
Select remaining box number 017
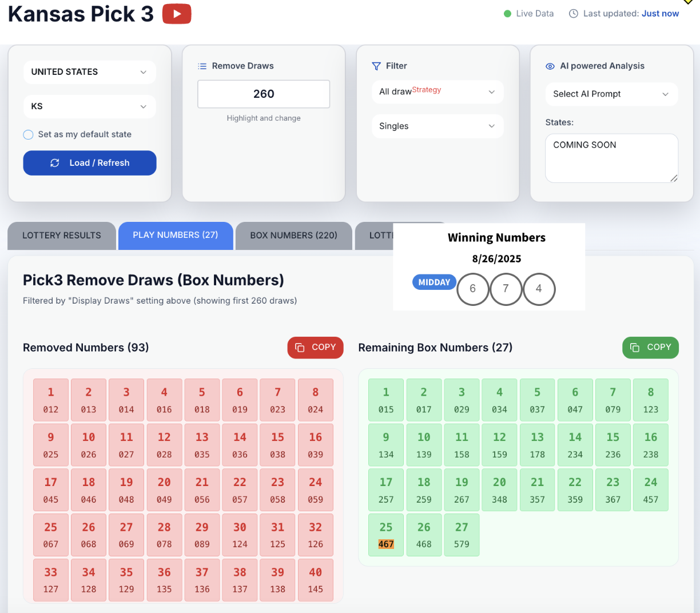coord(424,400)
